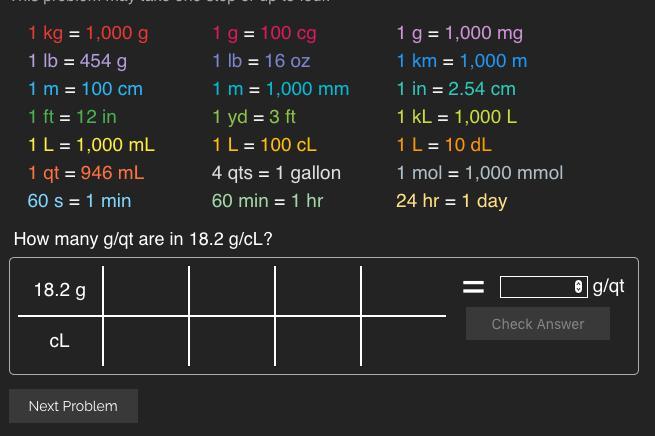
Task: Click first empty numerator cell beside 18.2 g
Action: click(146, 290)
